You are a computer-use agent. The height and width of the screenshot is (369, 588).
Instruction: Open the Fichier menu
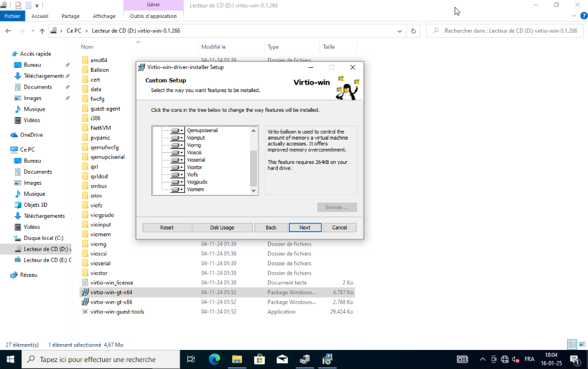click(x=12, y=16)
